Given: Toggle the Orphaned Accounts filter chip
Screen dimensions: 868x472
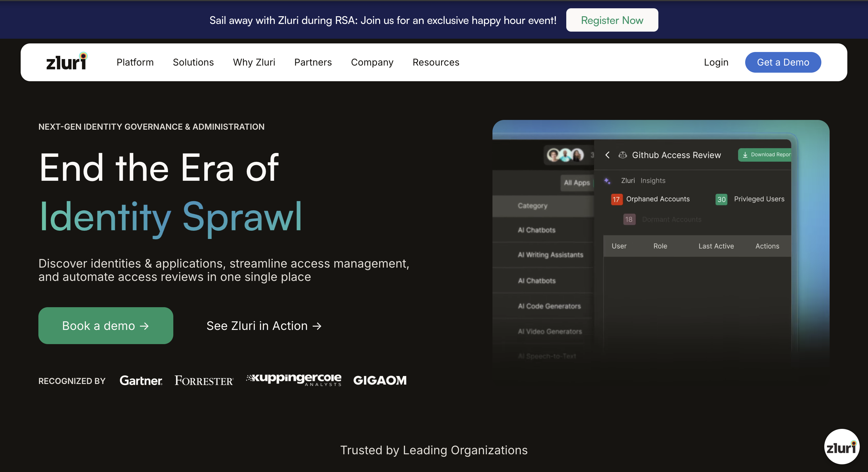Looking at the screenshot, I should (x=650, y=199).
